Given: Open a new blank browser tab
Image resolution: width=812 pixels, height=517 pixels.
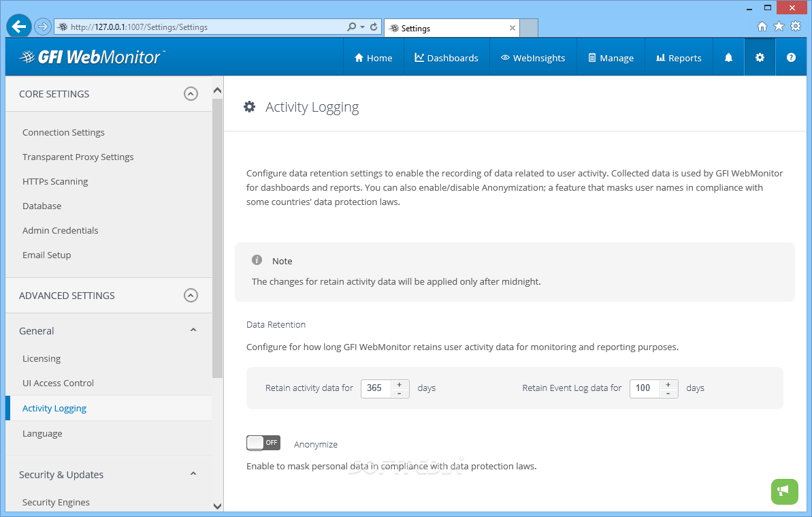Looking at the screenshot, I should pos(529,28).
